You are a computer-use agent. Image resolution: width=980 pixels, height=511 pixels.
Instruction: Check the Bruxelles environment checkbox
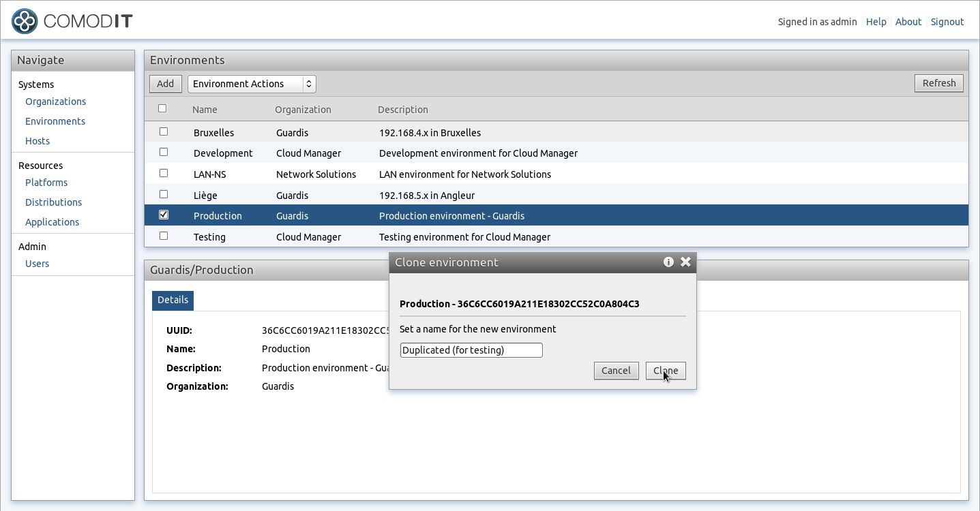click(x=163, y=131)
